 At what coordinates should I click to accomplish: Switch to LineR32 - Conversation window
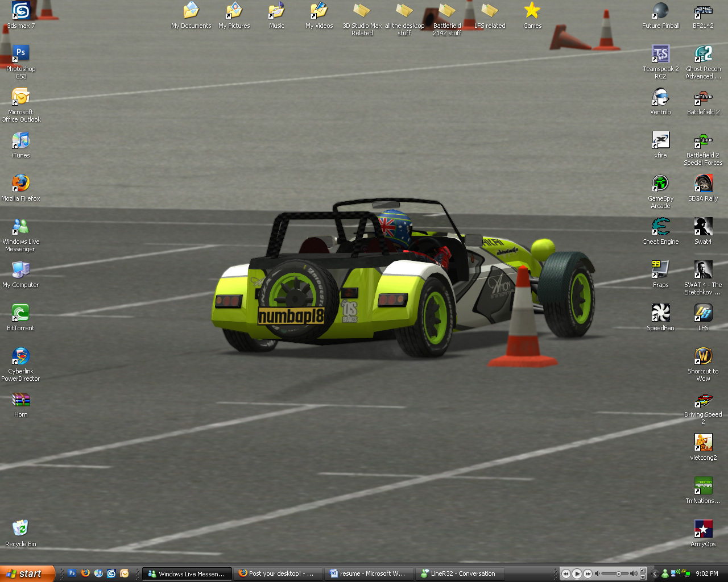point(461,574)
